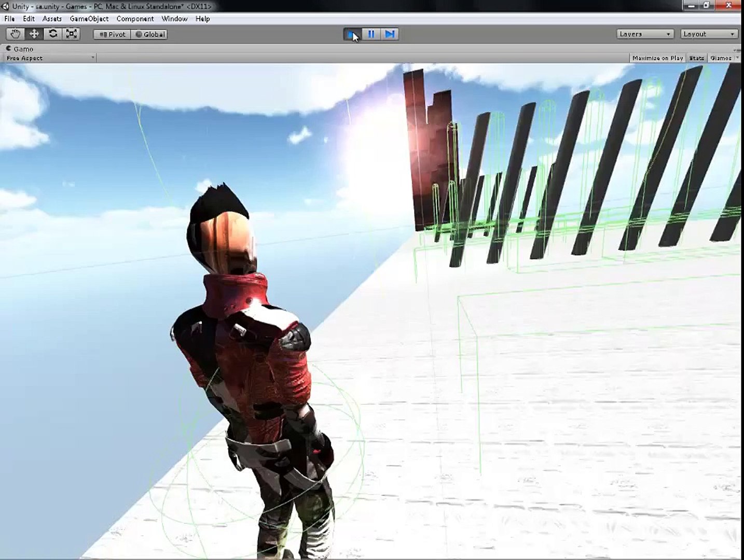Select the Scale tool
The width and height of the screenshot is (744, 560).
click(72, 34)
